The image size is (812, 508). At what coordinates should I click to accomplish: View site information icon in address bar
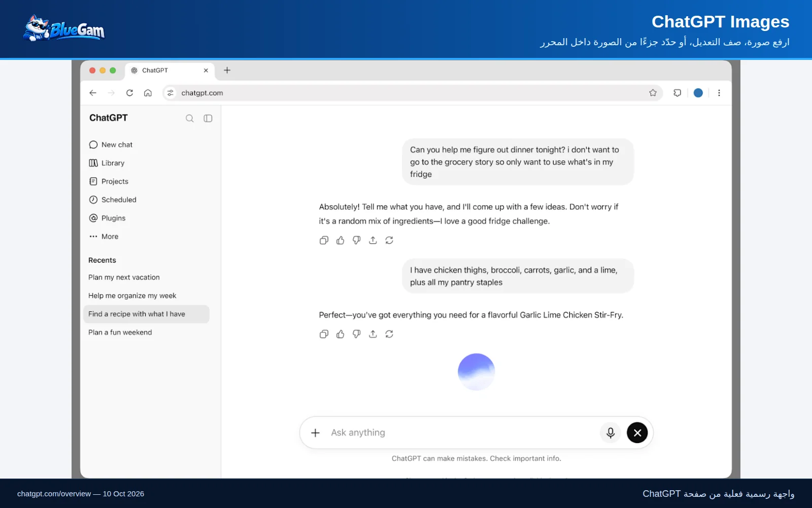point(171,93)
